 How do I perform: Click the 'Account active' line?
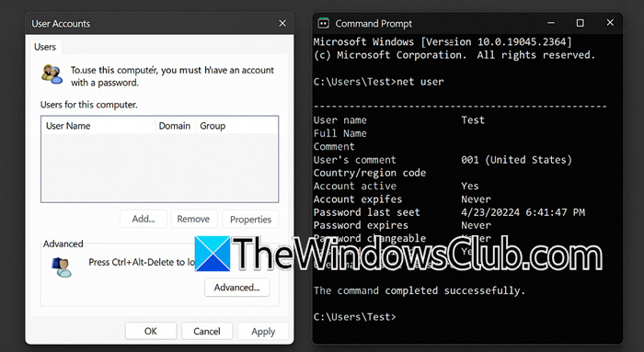point(355,186)
